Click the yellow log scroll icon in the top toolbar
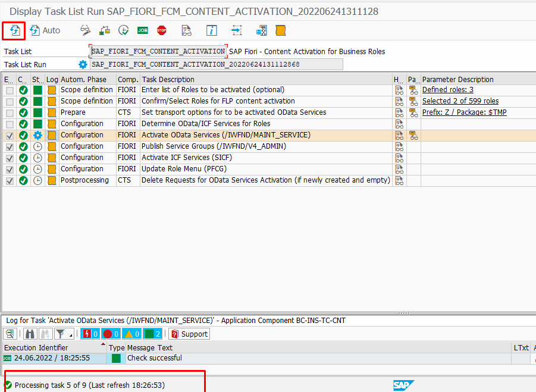The image size is (536, 392). coord(281,31)
